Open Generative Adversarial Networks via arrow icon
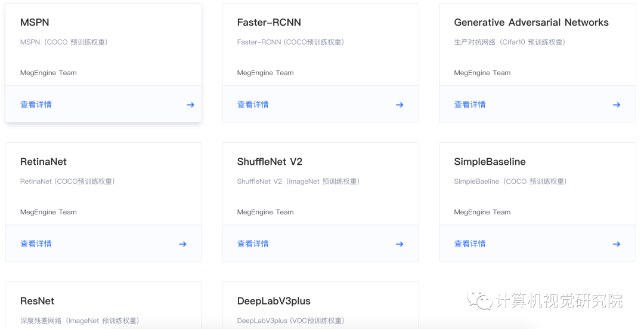644x329 pixels. point(616,105)
